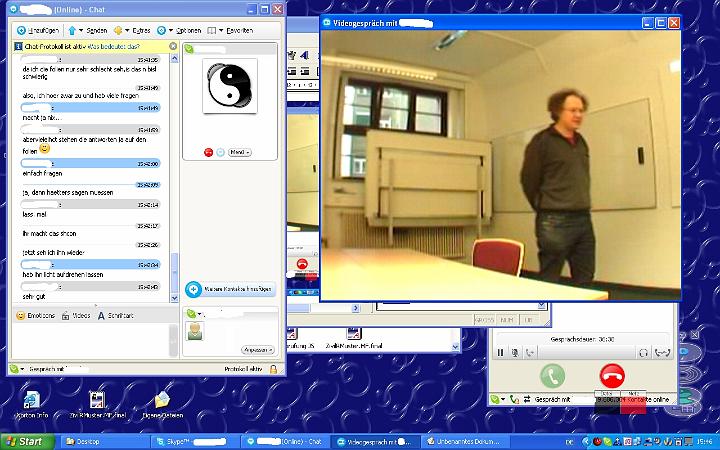Open the Senden dropdown arrow

tap(81, 31)
